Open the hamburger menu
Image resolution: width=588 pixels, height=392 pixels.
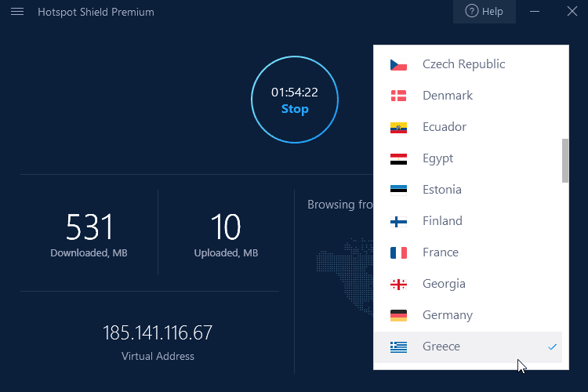(17, 12)
